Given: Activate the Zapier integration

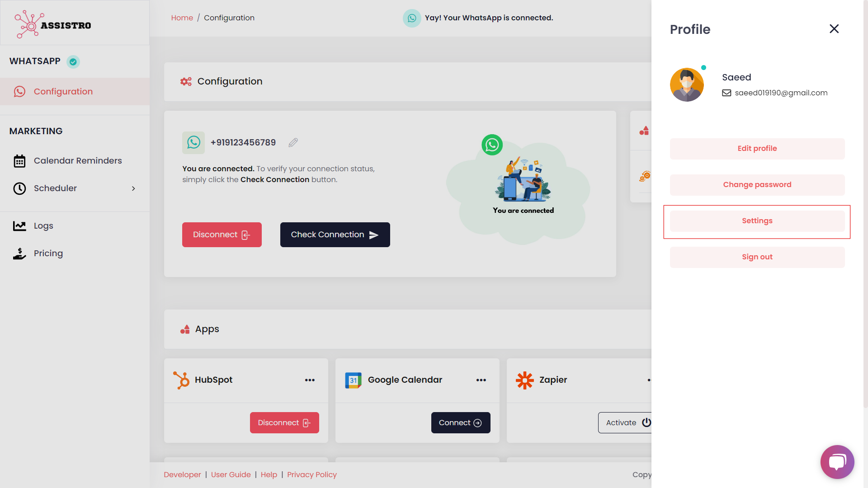Looking at the screenshot, I should [626, 422].
